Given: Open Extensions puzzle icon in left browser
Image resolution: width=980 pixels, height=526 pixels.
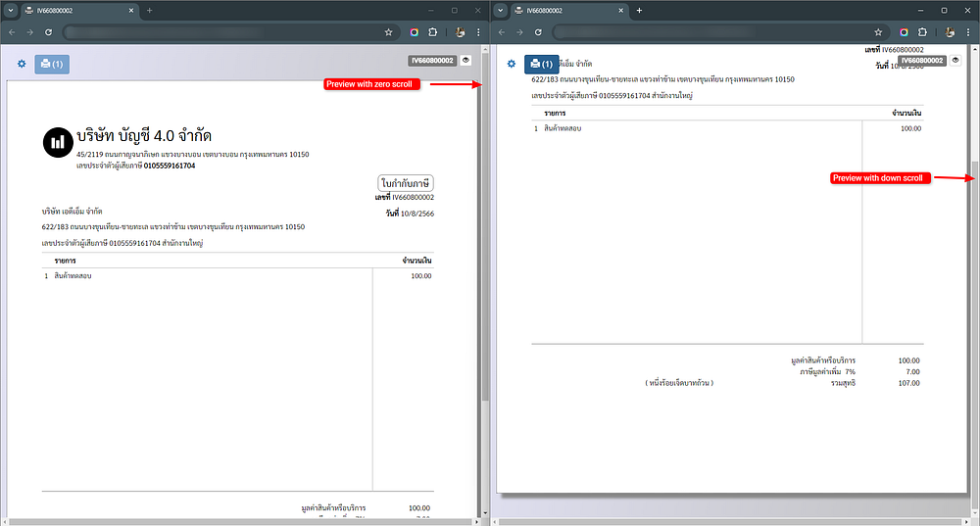Looking at the screenshot, I should click(x=433, y=32).
